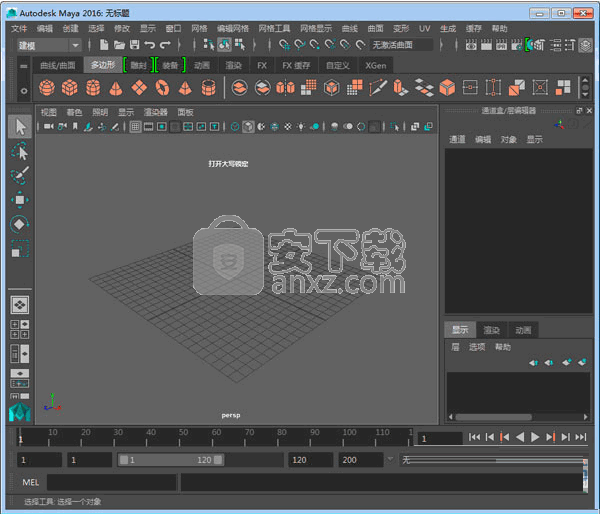Viewport: 602px width, 514px height.
Task: Go to end of playback range
Action: [x=580, y=437]
